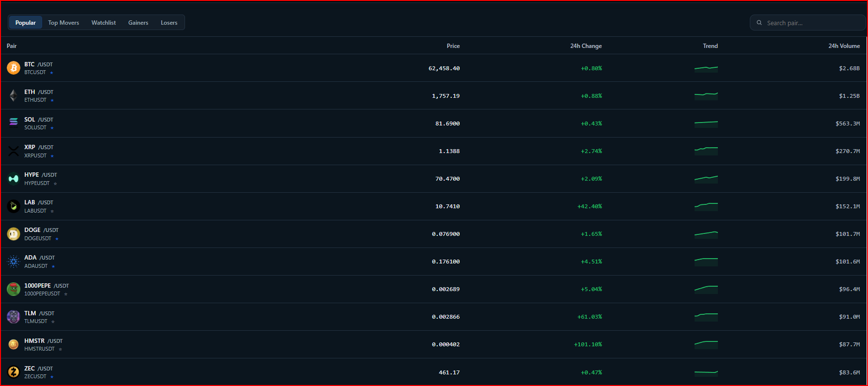Open the Gainers tab
Image resolution: width=868 pixels, height=386 pixels.
[138, 23]
